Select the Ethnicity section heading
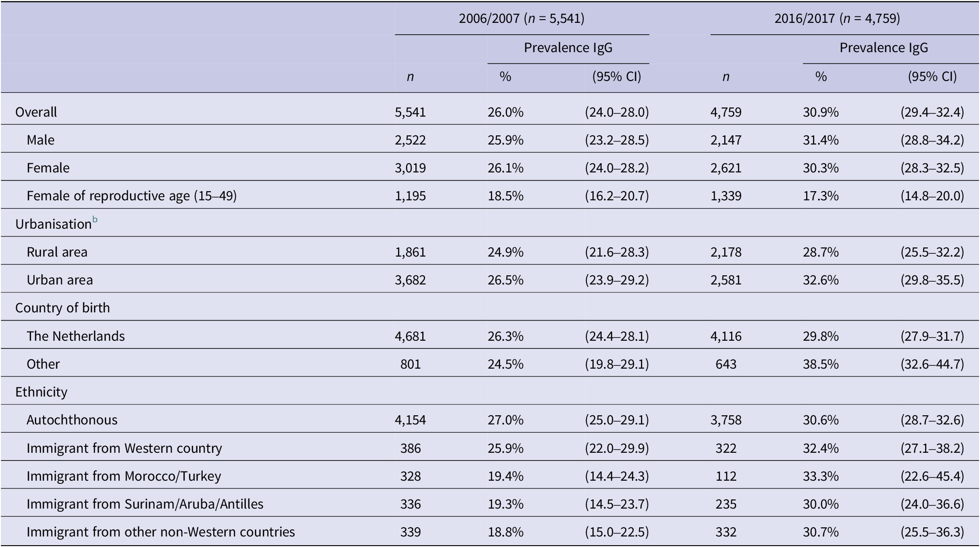This screenshot has width=980, height=547. 41,392
